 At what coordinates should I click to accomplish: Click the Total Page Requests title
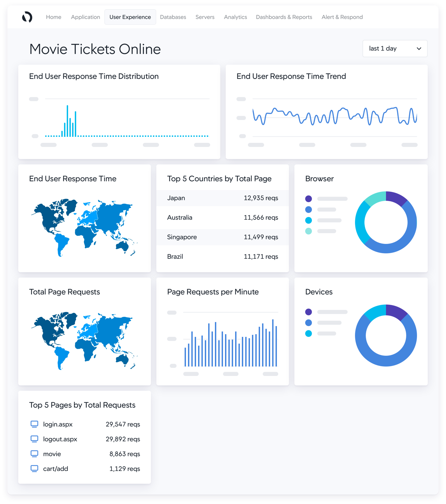point(65,292)
